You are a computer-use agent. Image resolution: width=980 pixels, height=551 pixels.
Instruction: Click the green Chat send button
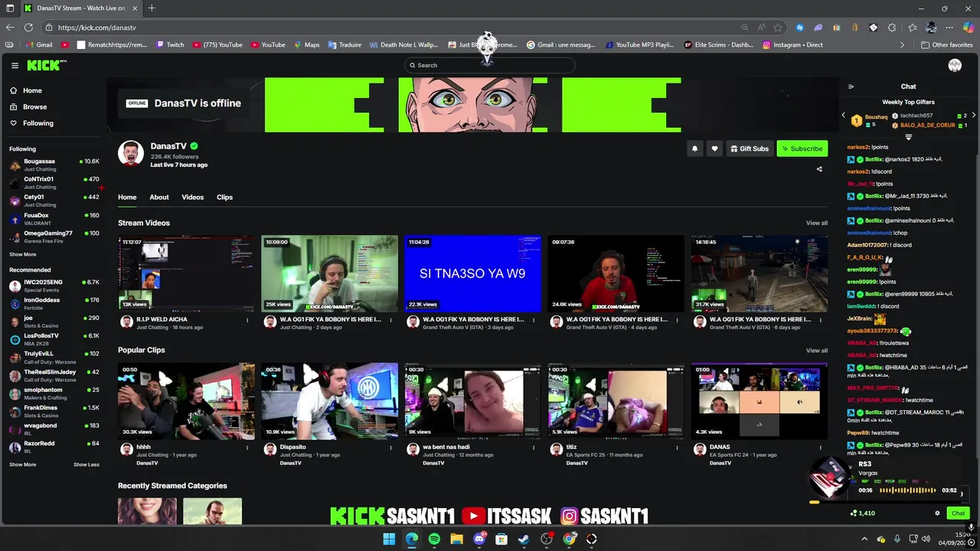[958, 514]
